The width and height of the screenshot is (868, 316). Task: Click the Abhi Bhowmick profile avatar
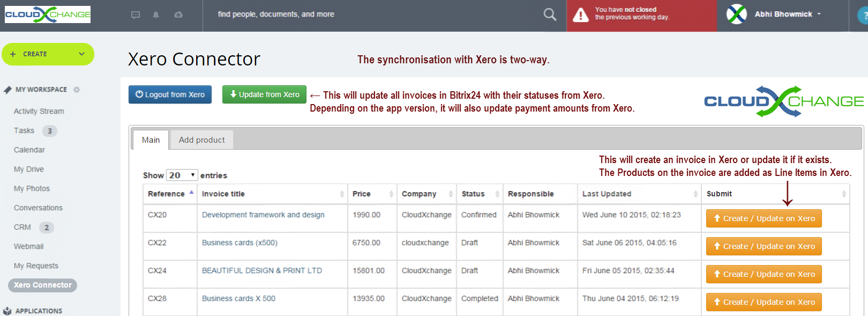tap(736, 14)
